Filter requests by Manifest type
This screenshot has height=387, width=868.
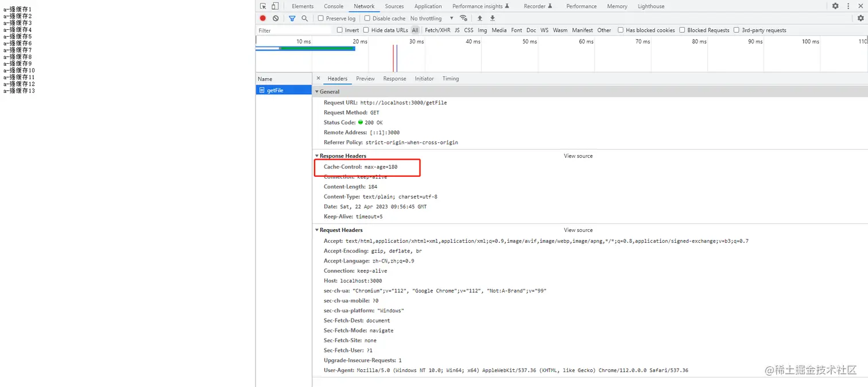(x=582, y=30)
